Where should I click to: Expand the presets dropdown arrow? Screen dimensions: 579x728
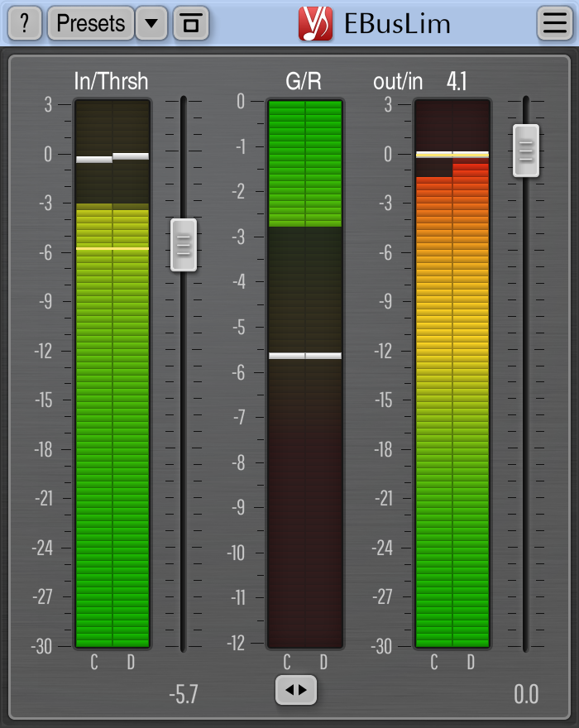pyautogui.click(x=151, y=23)
